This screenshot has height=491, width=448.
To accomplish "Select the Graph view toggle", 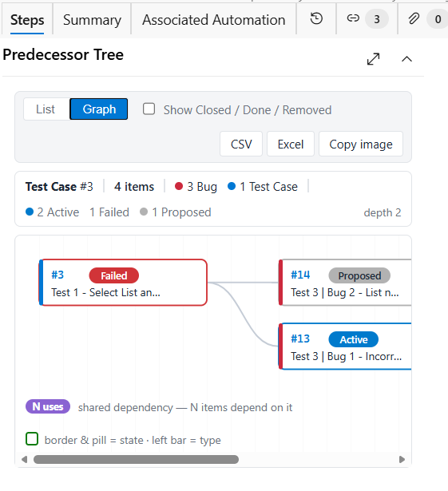I will point(99,109).
